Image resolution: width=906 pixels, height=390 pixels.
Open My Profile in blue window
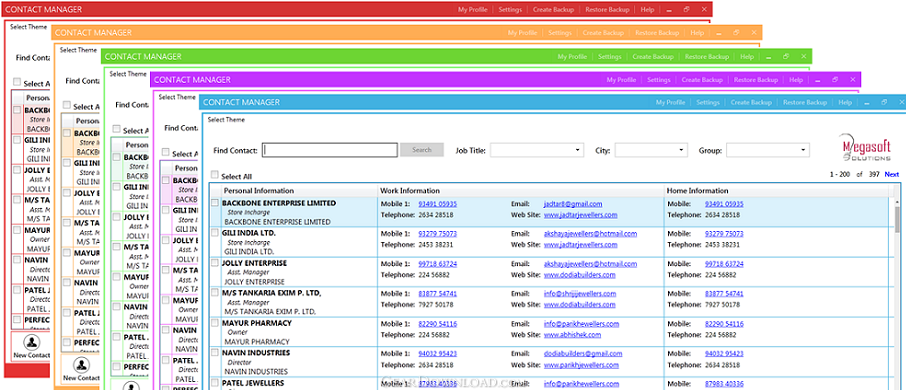coord(670,102)
